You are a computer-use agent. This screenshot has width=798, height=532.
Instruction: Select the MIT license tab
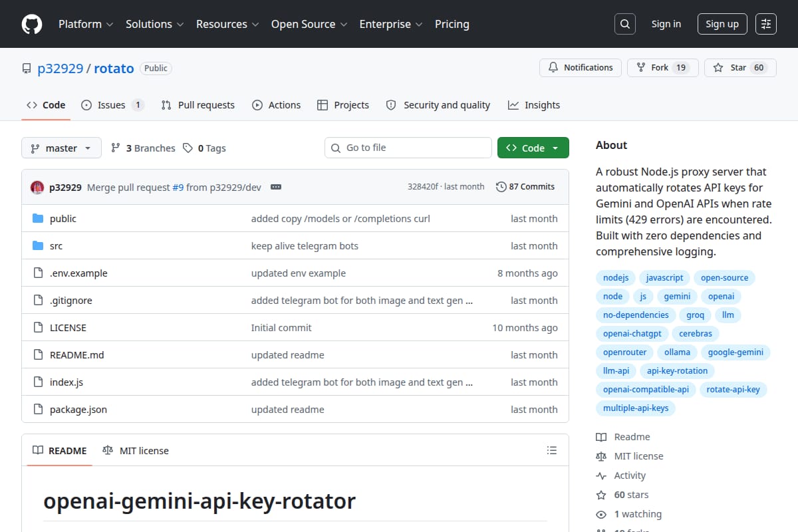(x=136, y=451)
